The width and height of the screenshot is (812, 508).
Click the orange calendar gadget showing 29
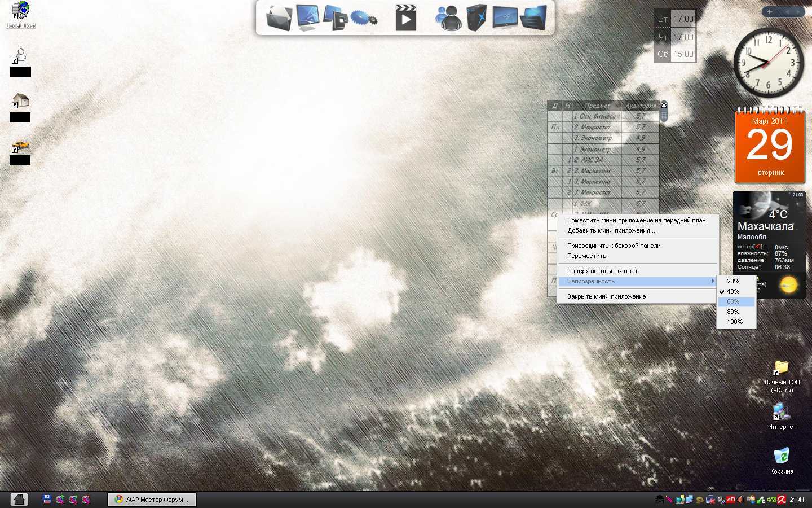click(x=770, y=146)
